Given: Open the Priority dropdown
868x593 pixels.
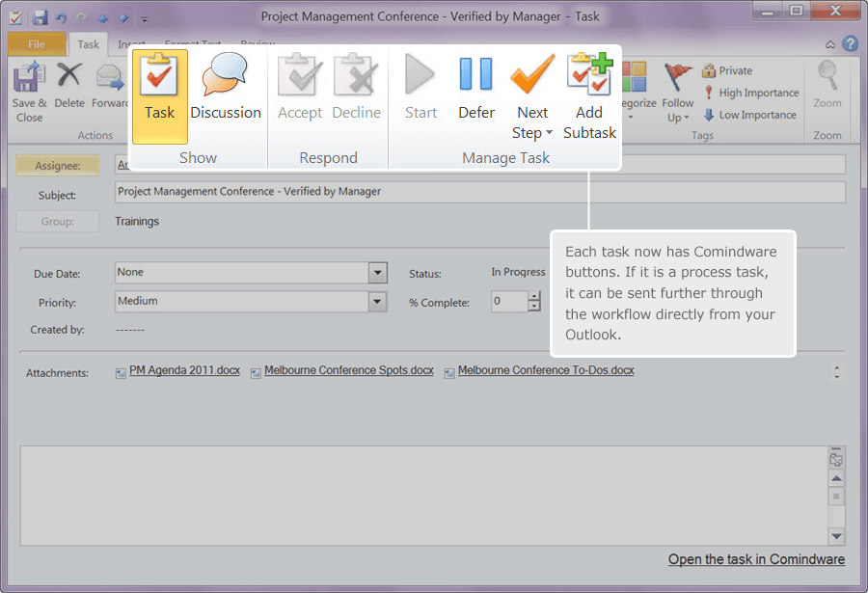Looking at the screenshot, I should [x=376, y=302].
